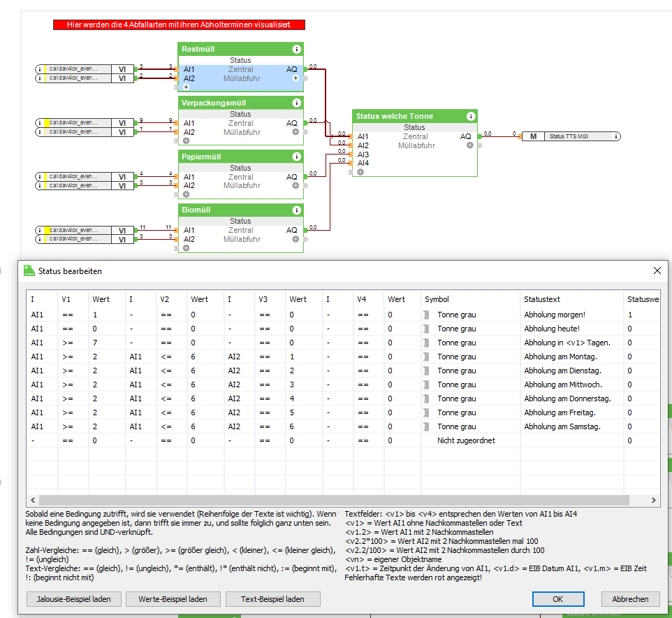Confirm dialog with OK
This screenshot has width=672, height=618.
pyautogui.click(x=558, y=599)
